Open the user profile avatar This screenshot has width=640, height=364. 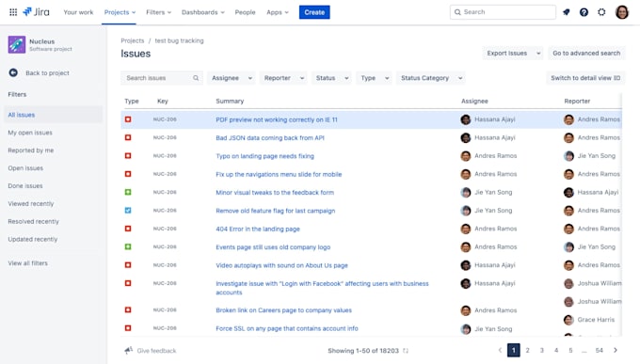point(621,12)
